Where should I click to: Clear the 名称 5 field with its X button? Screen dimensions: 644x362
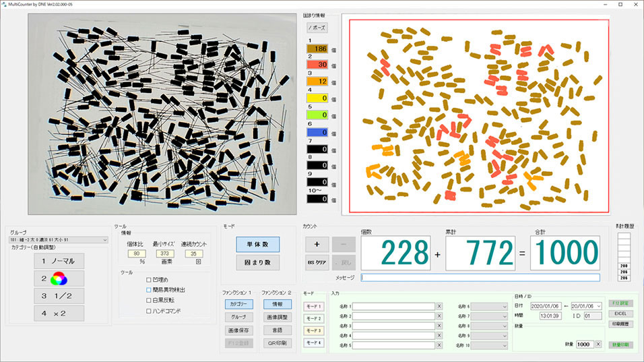(x=439, y=345)
